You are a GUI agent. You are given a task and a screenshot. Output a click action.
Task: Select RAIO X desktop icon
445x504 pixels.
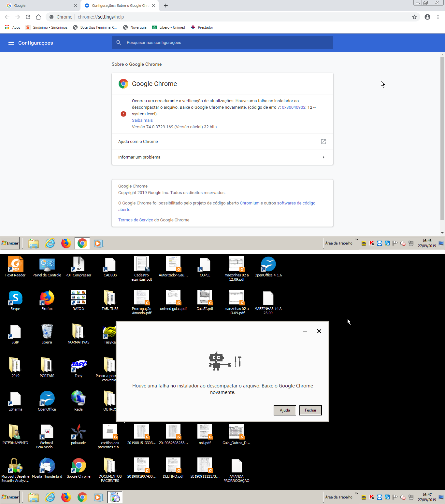(x=79, y=301)
